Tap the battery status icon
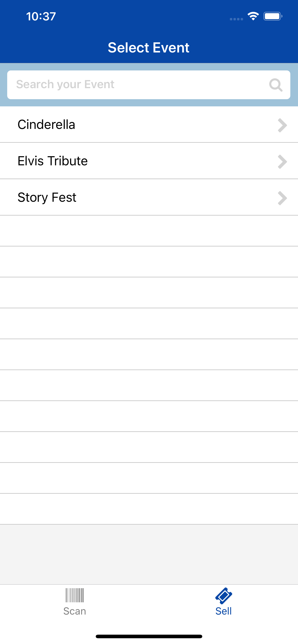The image size is (298, 644). tap(273, 16)
